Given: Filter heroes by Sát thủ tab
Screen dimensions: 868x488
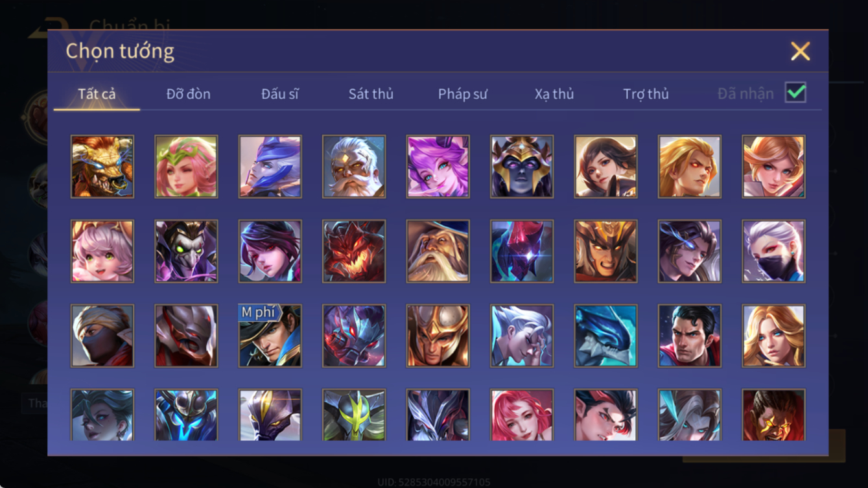Looking at the screenshot, I should tap(371, 94).
